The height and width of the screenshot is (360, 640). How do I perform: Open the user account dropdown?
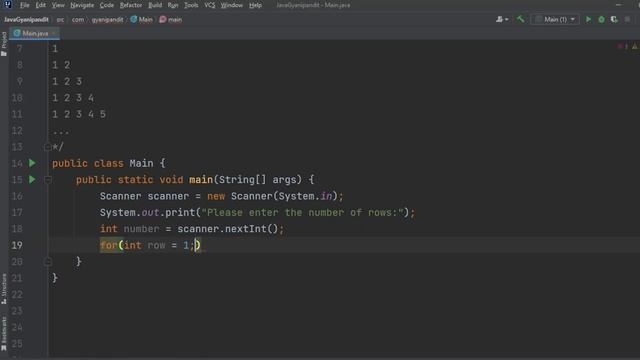point(502,19)
